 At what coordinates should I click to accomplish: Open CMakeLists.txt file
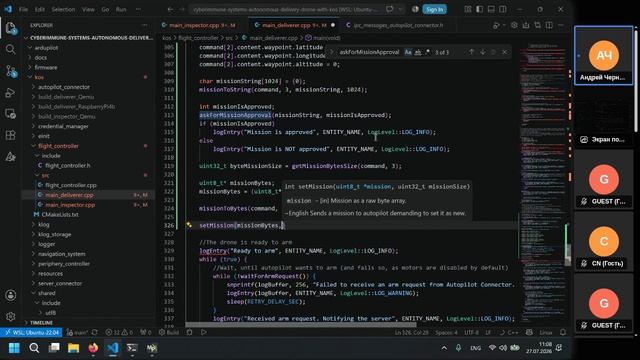60,214
